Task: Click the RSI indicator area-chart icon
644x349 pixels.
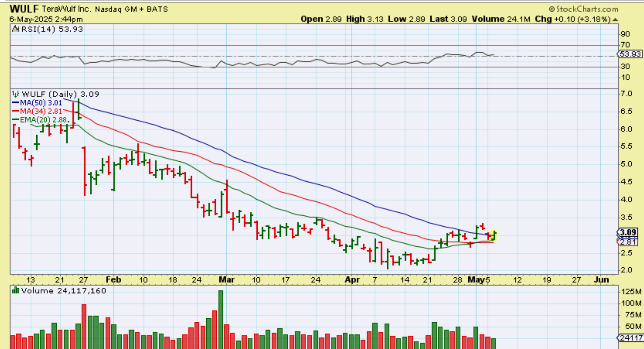Action: tap(15, 29)
